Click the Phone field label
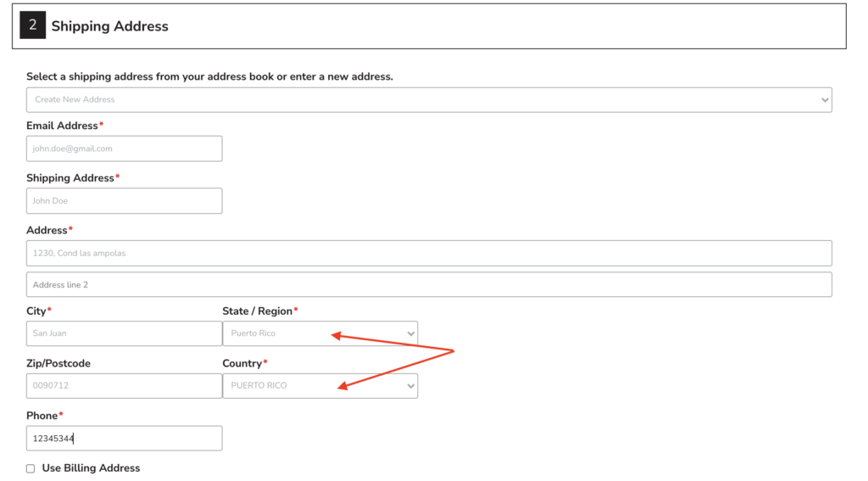868x481 pixels. click(x=42, y=416)
